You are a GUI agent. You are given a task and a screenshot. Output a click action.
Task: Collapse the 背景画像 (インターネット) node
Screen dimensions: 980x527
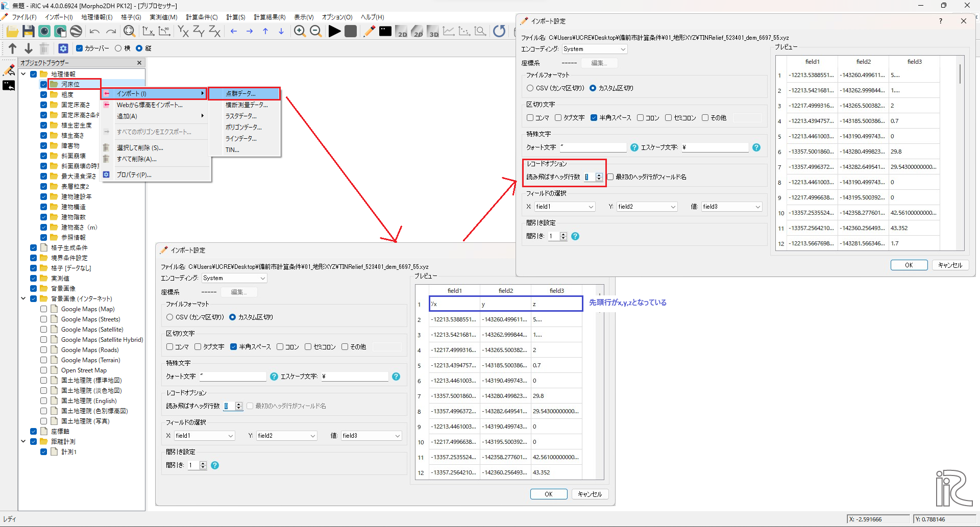pos(23,298)
